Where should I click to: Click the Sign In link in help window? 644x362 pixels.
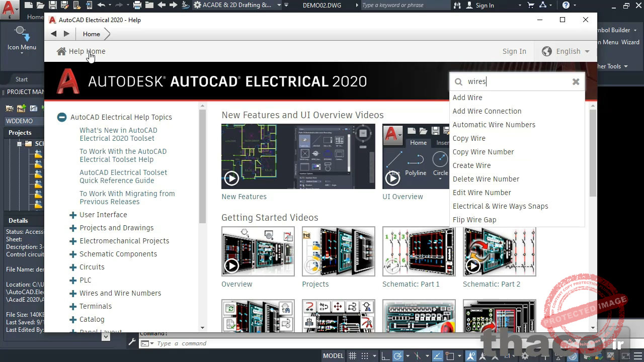click(514, 51)
